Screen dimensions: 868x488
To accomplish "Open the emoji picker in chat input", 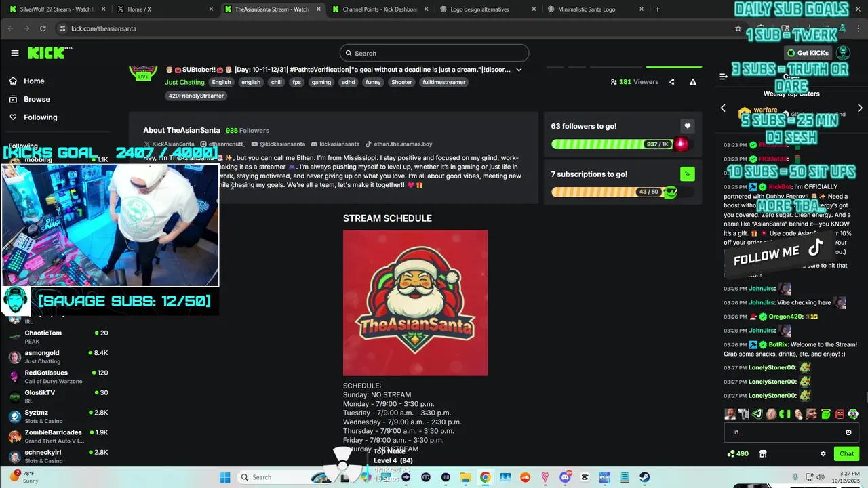I will [x=848, y=432].
